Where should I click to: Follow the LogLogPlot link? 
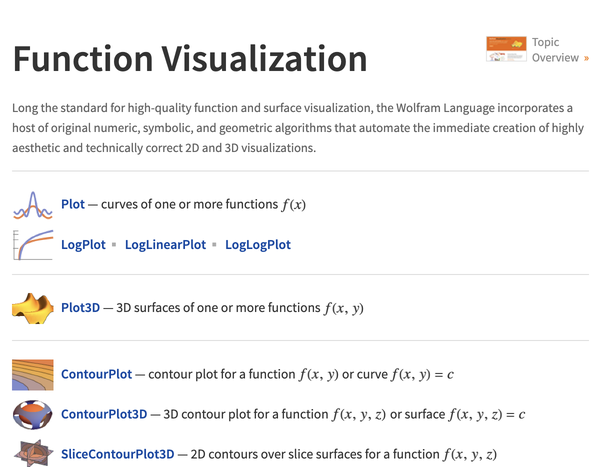(258, 244)
